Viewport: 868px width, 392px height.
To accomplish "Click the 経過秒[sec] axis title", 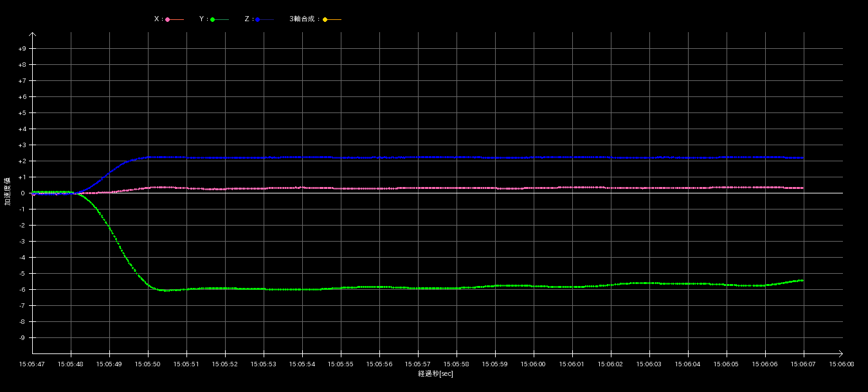I will pos(435,373).
